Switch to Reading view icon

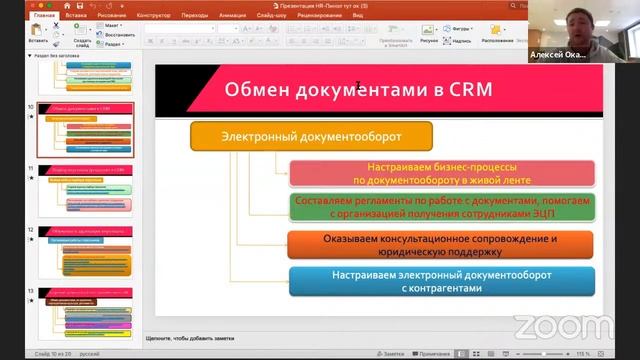tap(491, 354)
